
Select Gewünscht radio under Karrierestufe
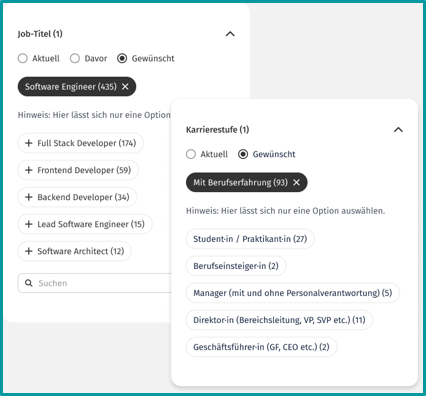tap(243, 154)
